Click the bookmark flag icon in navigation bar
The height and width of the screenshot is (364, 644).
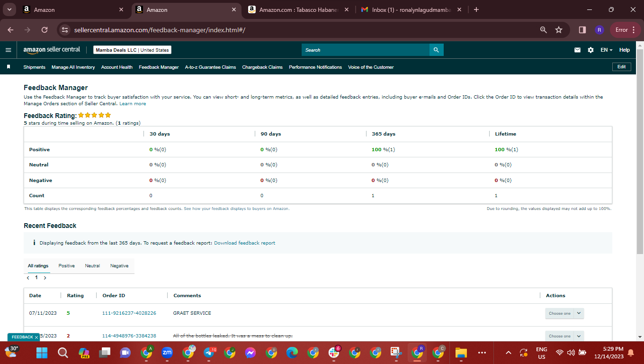click(x=8, y=67)
